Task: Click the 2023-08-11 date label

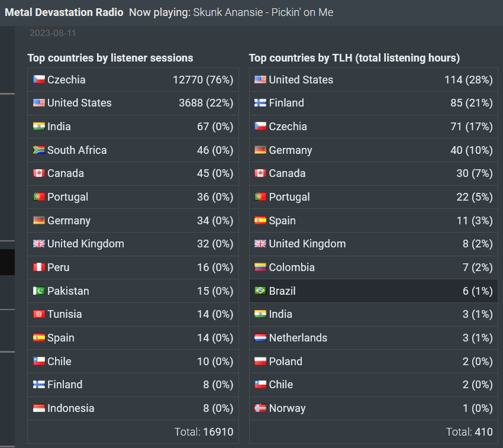Action: (53, 33)
